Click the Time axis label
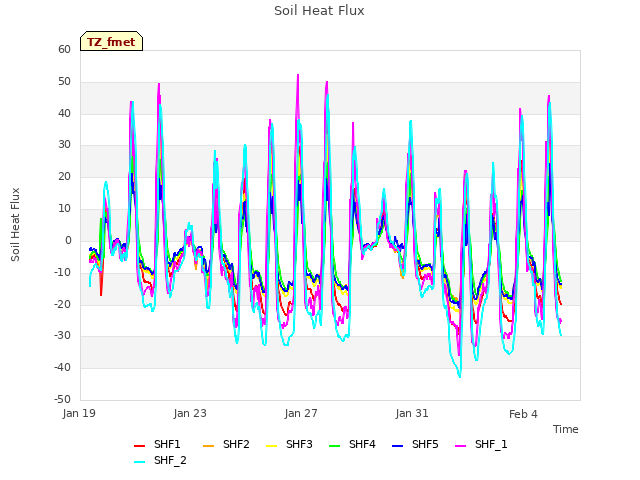 tap(566, 429)
